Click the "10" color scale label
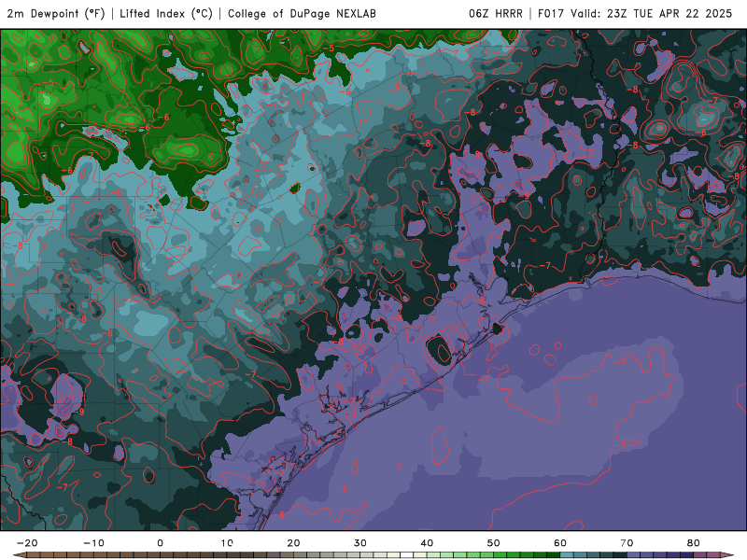The image size is (747, 560). [227, 543]
